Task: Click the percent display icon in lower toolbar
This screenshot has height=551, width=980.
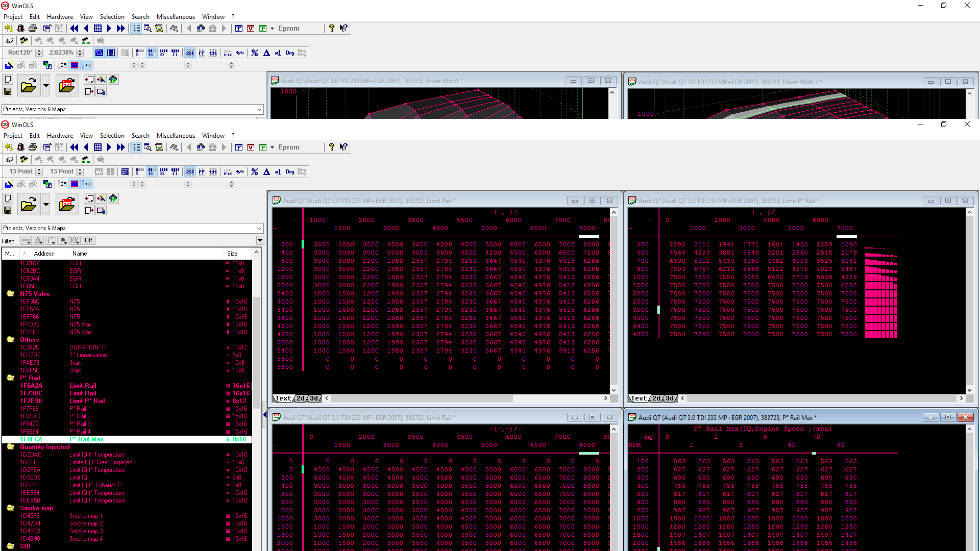Action: tap(255, 172)
